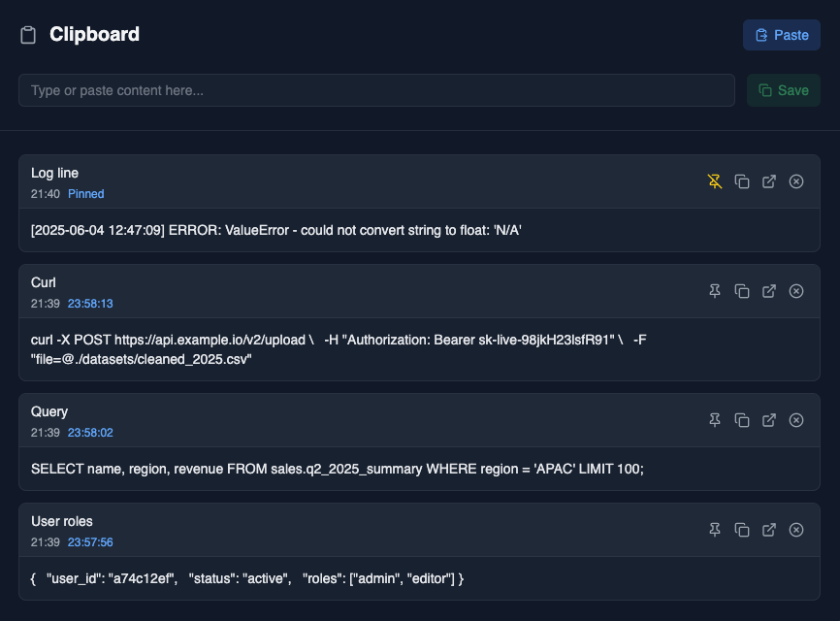Viewport: 840px width, 621px height.
Task: Click the '23:57:56' timer
Action: (90, 542)
